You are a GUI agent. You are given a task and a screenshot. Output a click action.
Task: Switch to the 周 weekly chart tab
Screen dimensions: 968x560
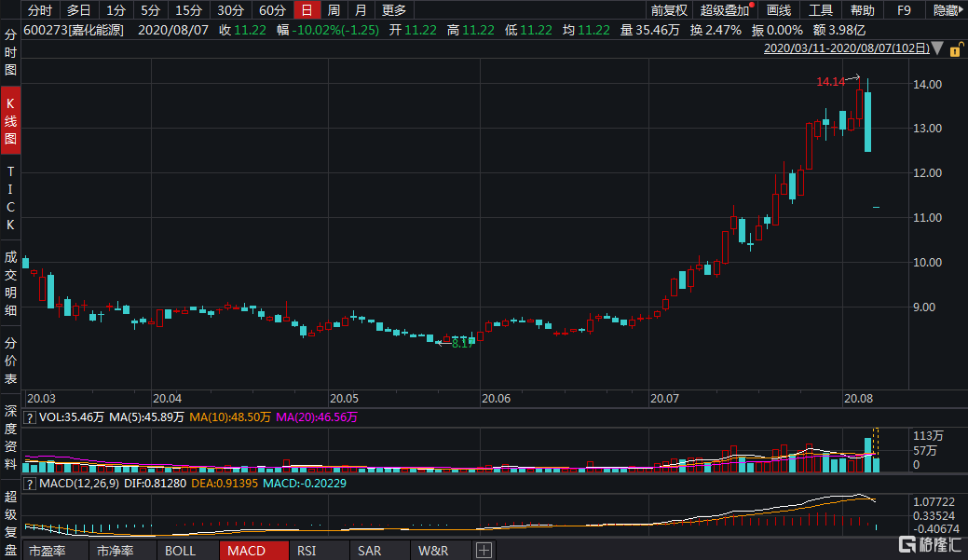click(334, 10)
